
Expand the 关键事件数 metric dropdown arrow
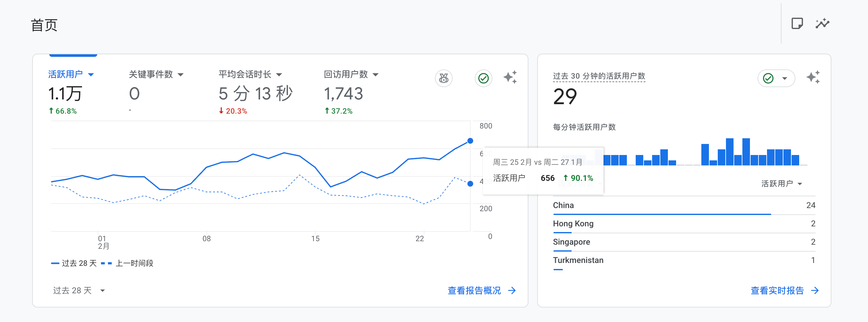pyautogui.click(x=181, y=75)
